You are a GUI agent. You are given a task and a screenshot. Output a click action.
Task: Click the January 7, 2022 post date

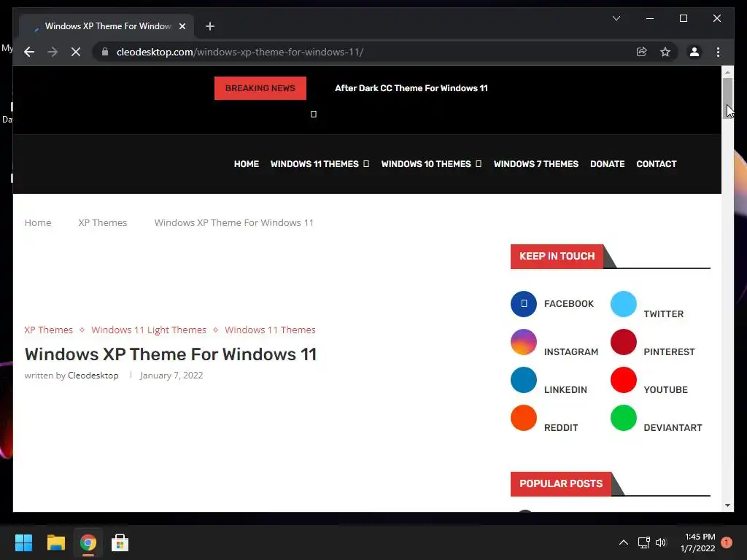(x=171, y=376)
